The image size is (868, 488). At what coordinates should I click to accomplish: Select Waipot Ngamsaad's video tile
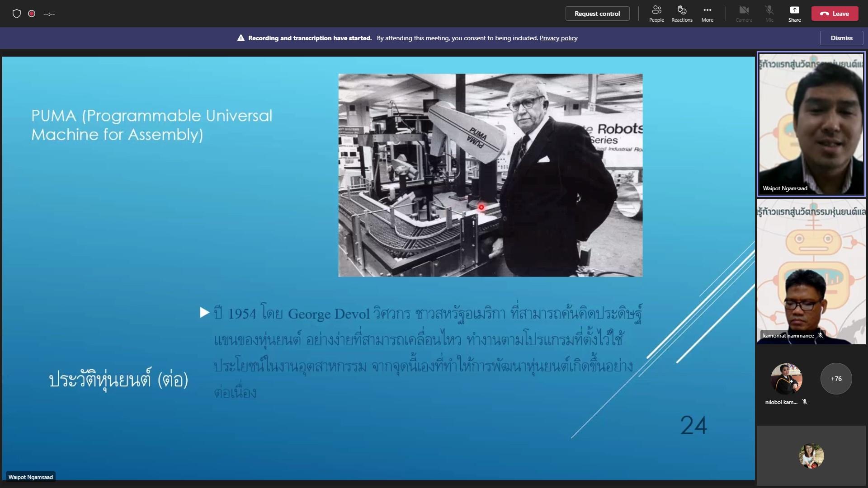click(811, 124)
